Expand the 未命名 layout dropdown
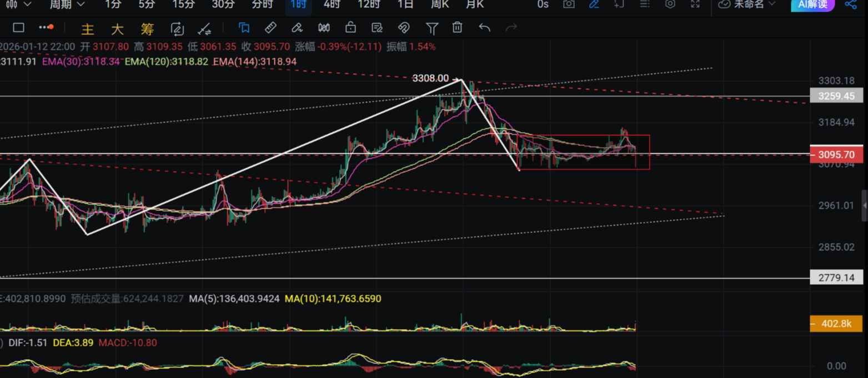The height and width of the screenshot is (378, 868). 747,4
